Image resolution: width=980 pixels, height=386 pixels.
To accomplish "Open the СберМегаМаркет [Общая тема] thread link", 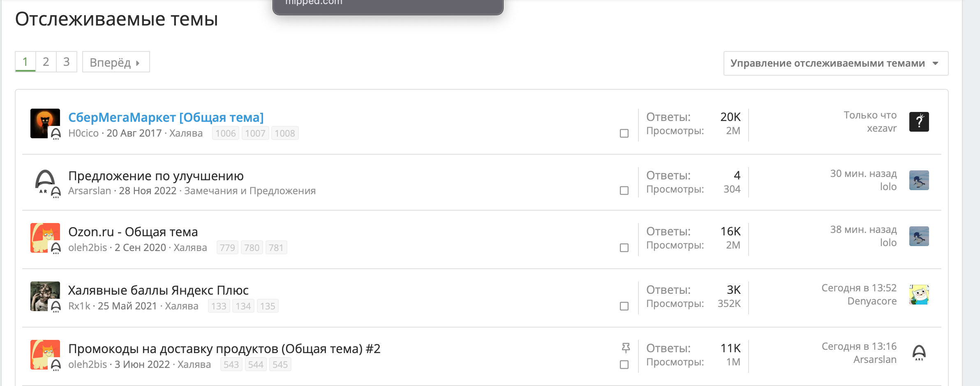I will pyautogui.click(x=166, y=117).
